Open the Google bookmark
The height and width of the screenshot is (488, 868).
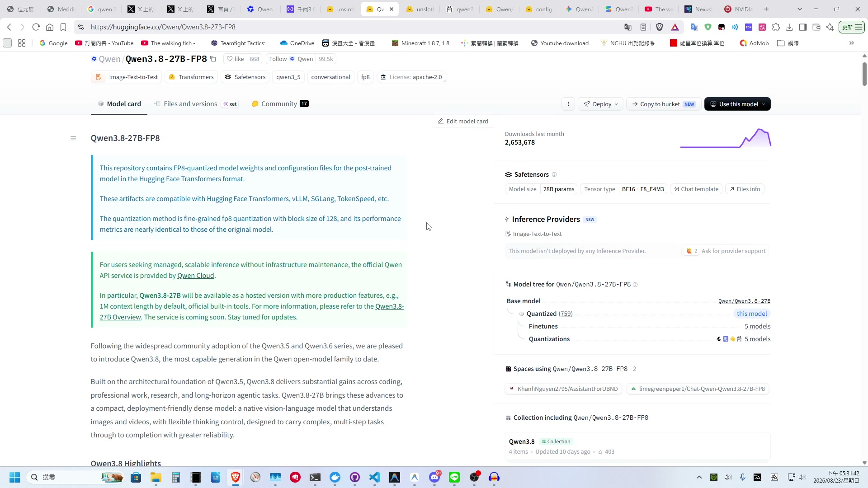pos(53,43)
